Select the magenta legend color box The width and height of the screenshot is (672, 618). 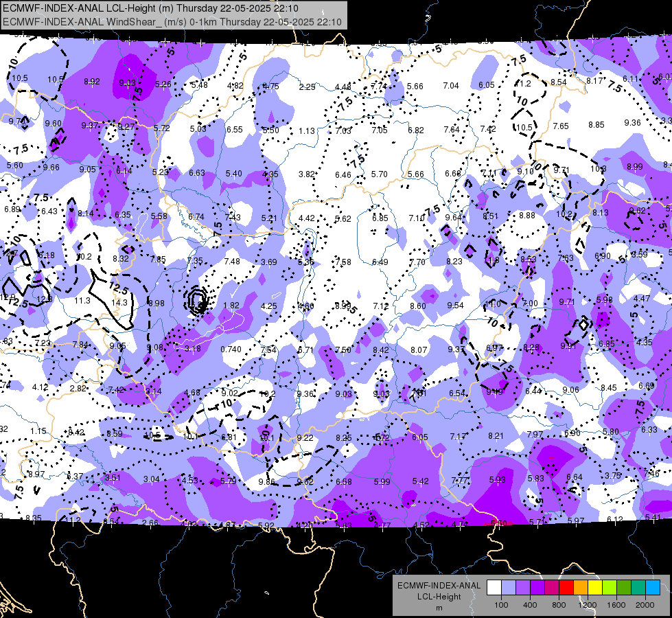coord(552,588)
